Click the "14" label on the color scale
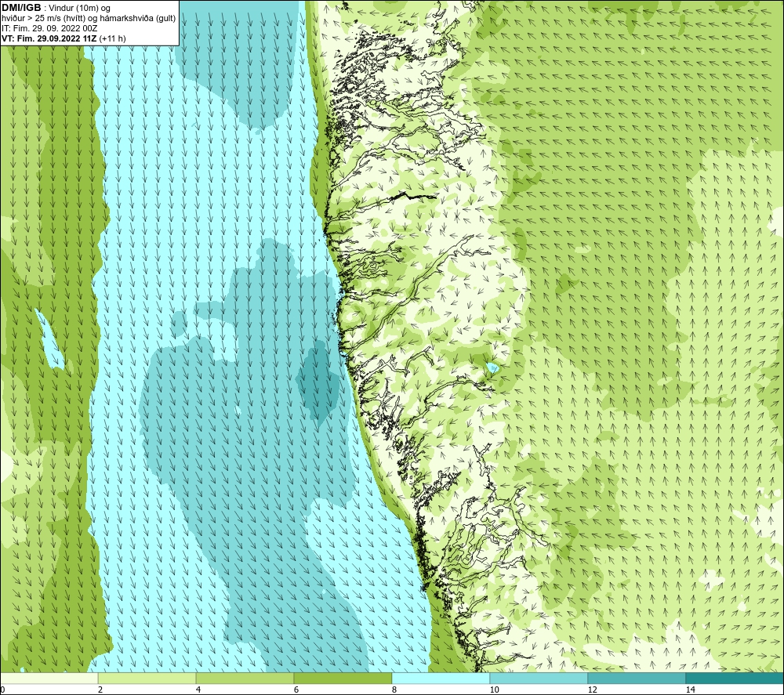The image size is (784, 695). (690, 690)
